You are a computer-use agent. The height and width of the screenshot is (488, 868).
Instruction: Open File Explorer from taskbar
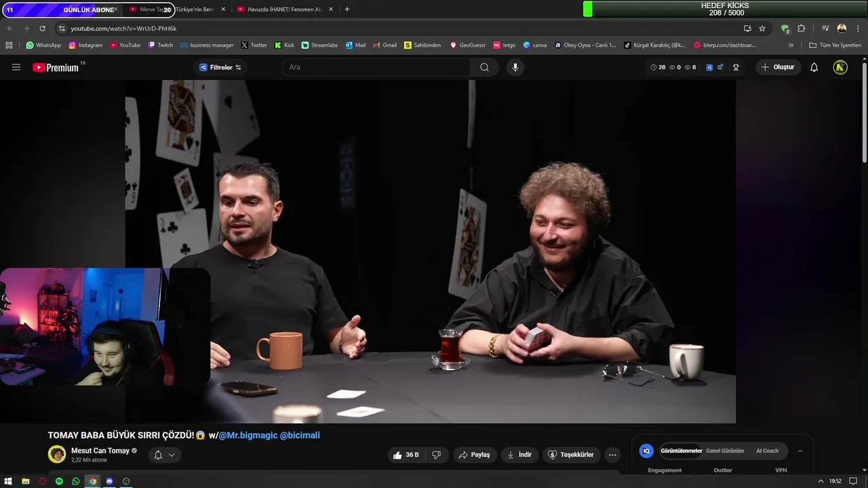[25, 481]
